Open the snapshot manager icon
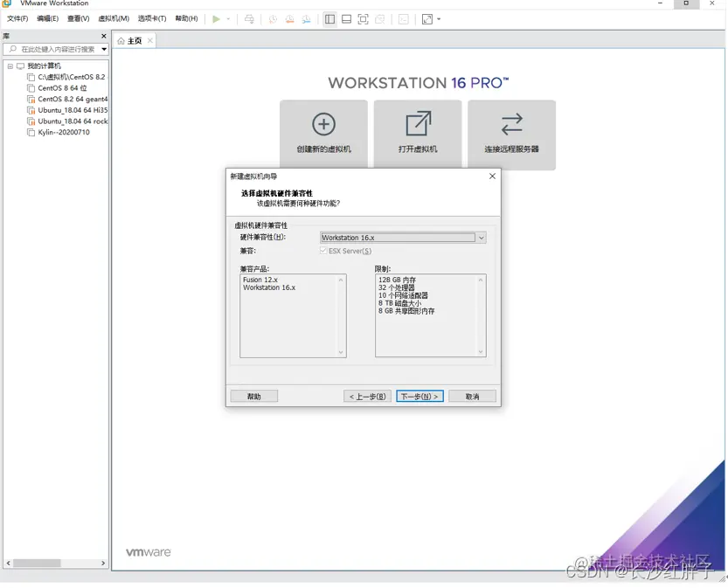This screenshot has height=588, width=728. [x=307, y=19]
